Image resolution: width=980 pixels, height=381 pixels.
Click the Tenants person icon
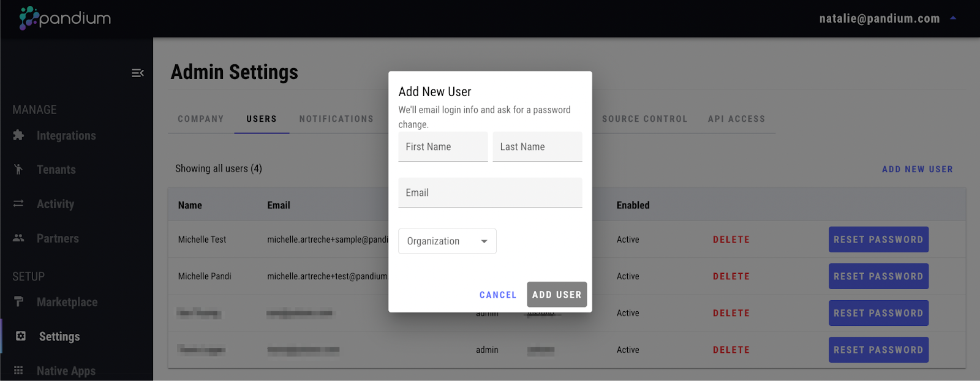18,170
